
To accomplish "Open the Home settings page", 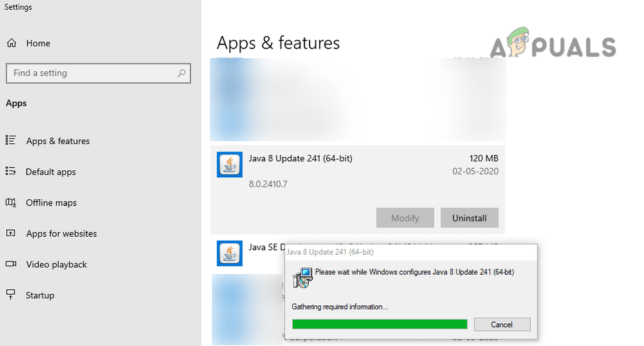I will (x=38, y=43).
